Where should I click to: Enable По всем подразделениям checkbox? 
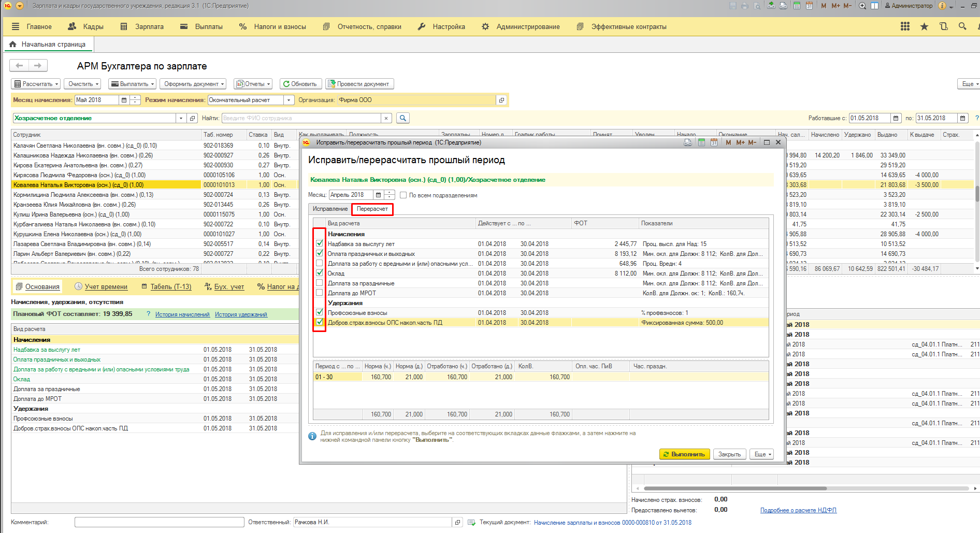click(x=403, y=195)
